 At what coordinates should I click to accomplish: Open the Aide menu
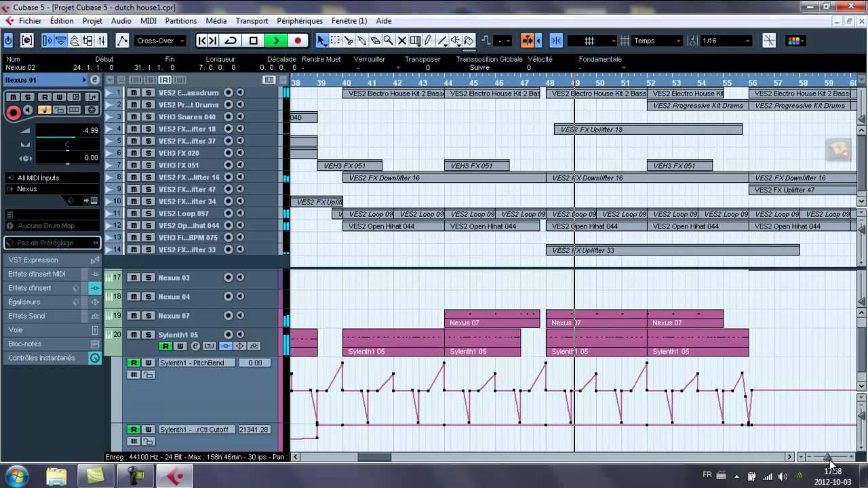click(383, 21)
